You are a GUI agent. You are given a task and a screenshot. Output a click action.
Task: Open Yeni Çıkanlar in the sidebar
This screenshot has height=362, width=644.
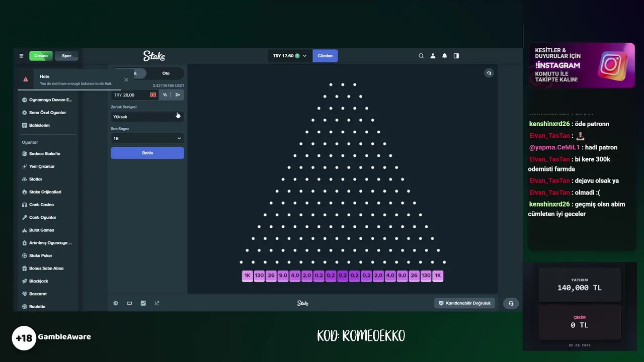pos(42,166)
